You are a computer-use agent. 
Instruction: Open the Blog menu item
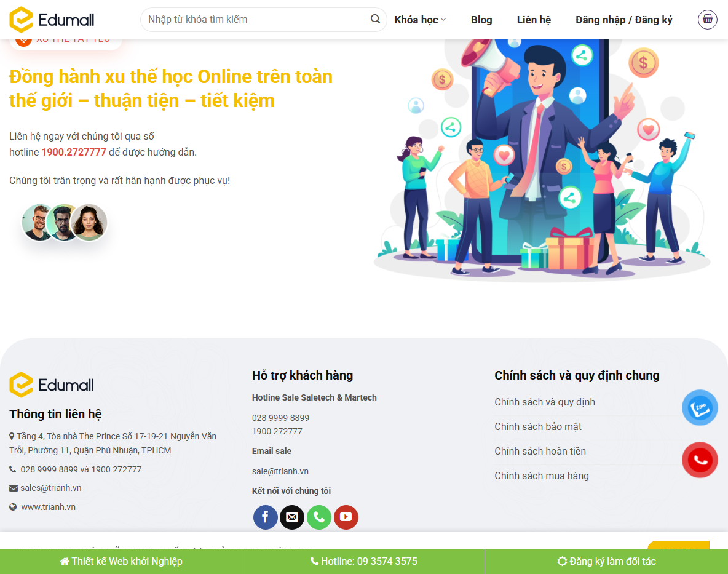tap(481, 19)
